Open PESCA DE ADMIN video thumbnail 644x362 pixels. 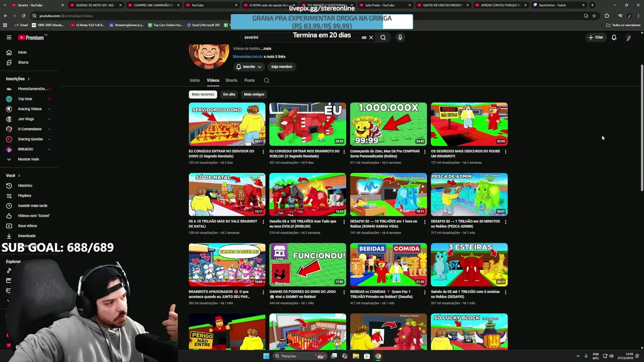pyautogui.click(x=469, y=195)
